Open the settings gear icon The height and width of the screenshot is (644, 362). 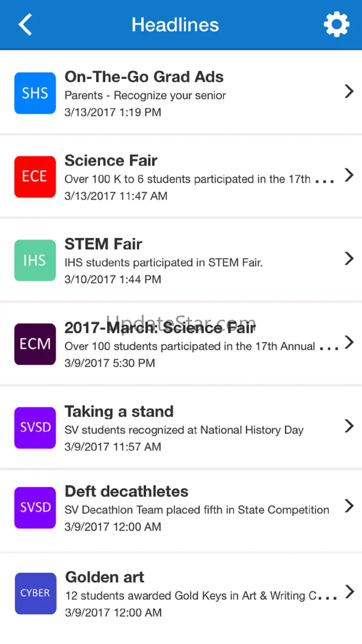click(x=336, y=24)
